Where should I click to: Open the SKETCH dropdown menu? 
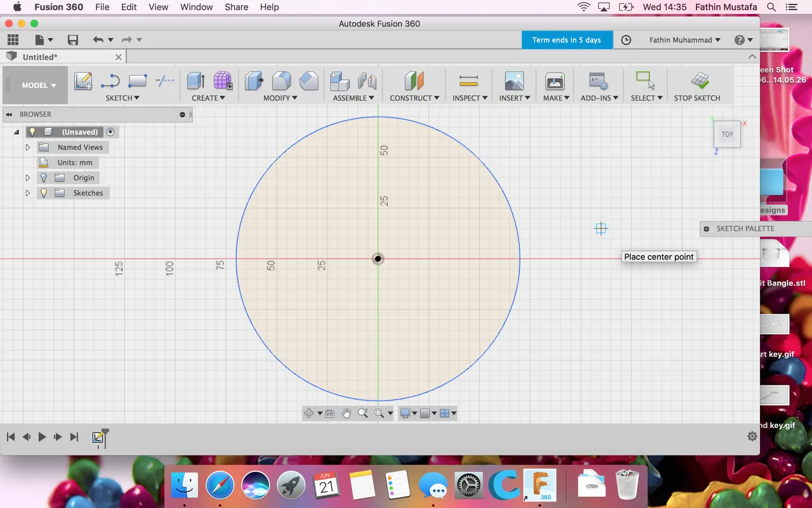122,98
